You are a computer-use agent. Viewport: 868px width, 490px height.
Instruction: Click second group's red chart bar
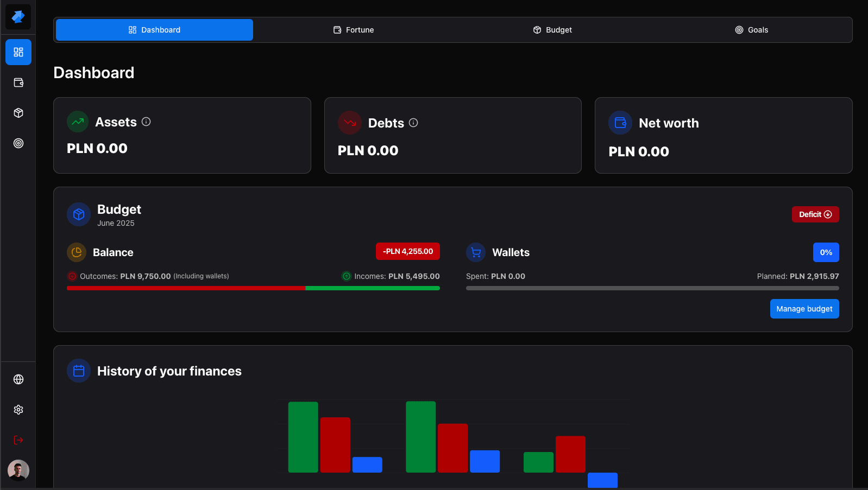point(452,448)
